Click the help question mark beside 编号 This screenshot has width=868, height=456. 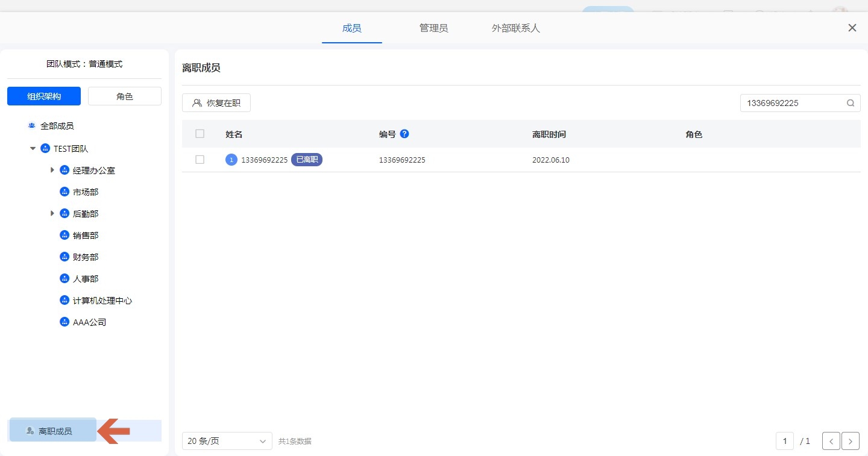[404, 134]
